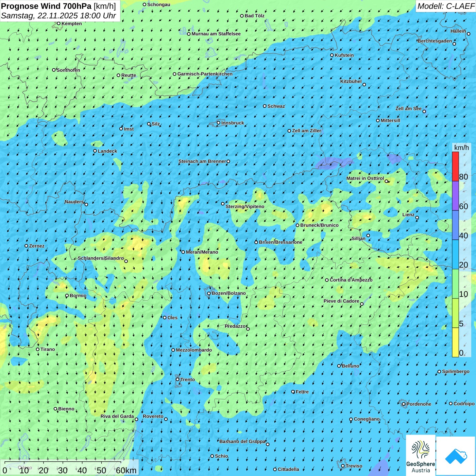This screenshot has width=476, height=476.
Task: Click the Tirano city marker
Action: [x=38, y=349]
